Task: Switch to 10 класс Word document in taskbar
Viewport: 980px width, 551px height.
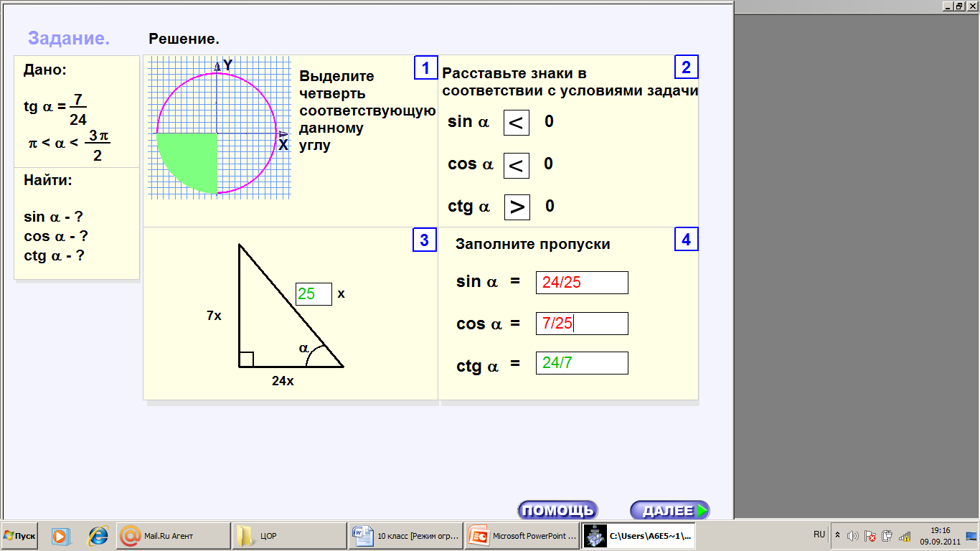Action: (x=405, y=536)
